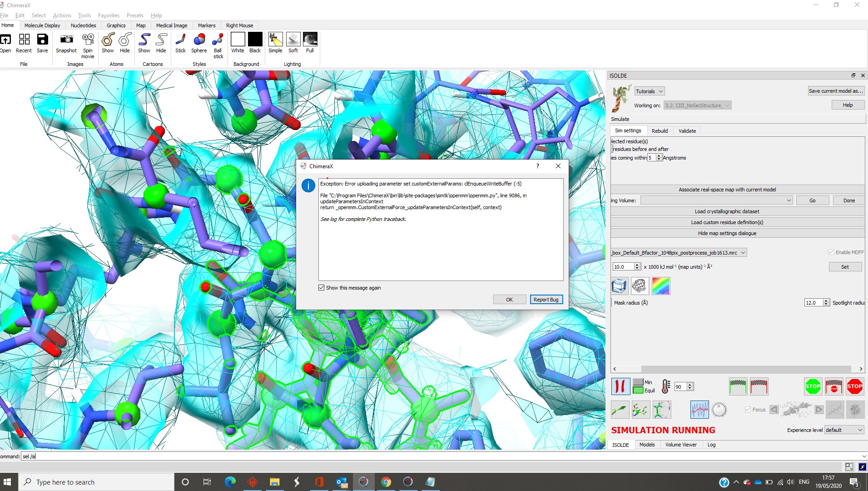Image resolution: width=868 pixels, height=491 pixels.
Task: Open the rainbow map color icon
Action: 660,286
